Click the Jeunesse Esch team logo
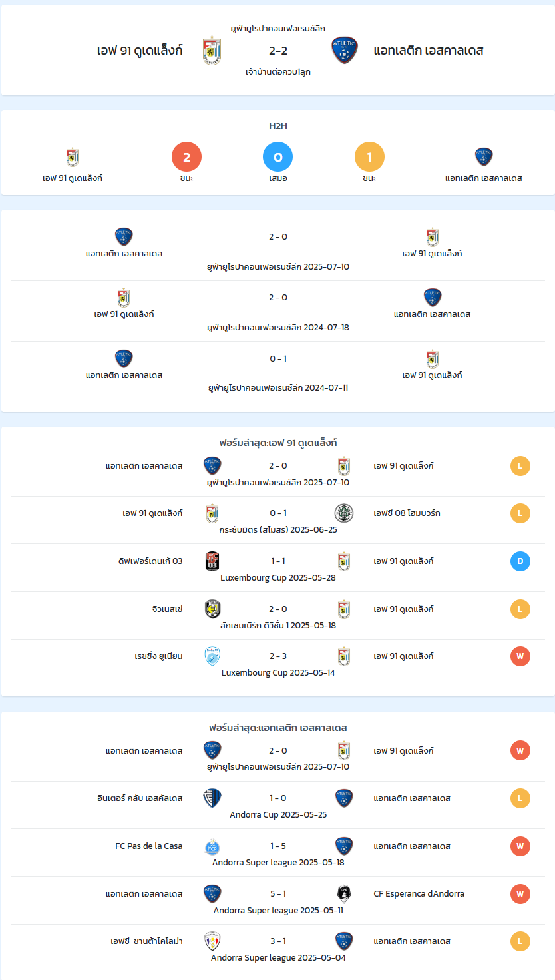Viewport: 555px width, 980px height. (212, 609)
